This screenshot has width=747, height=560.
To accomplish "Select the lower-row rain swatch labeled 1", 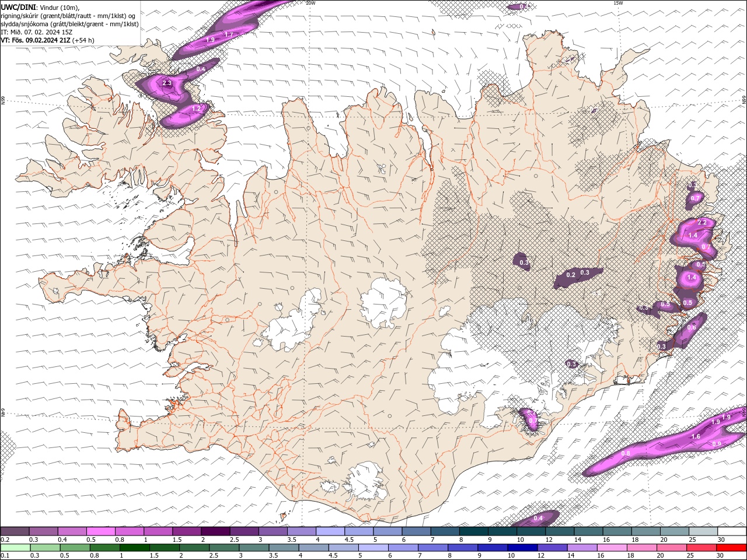I will [x=134, y=548].
